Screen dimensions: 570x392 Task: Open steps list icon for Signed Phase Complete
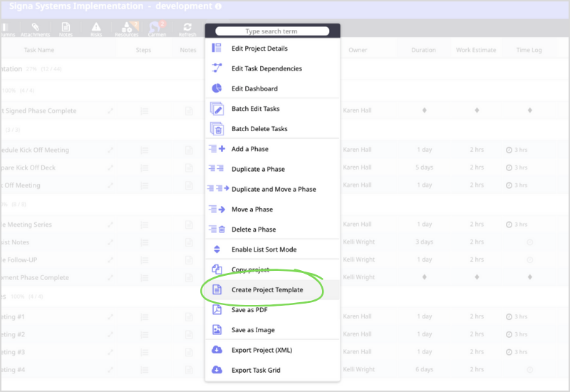coord(145,111)
